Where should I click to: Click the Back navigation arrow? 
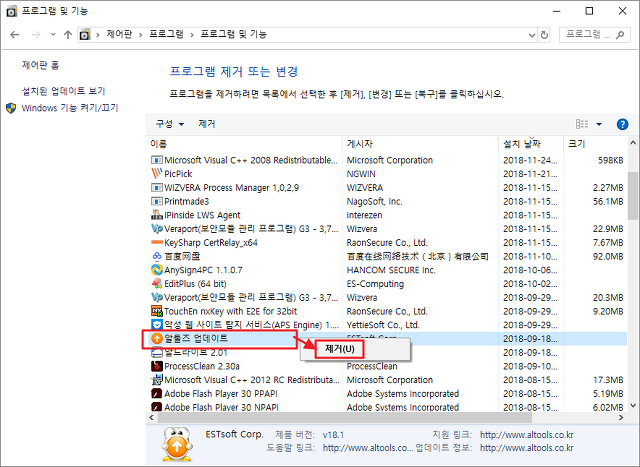15,35
